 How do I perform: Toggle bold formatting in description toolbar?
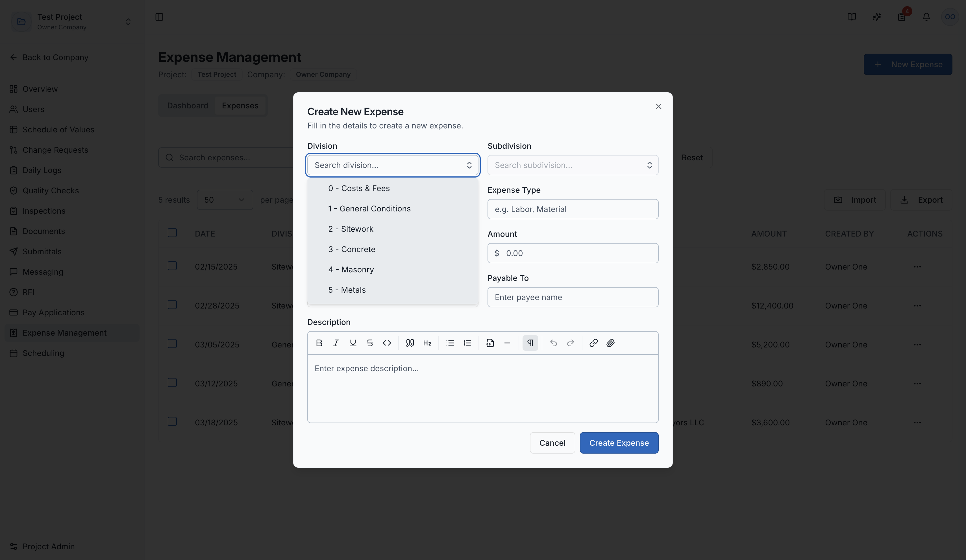tap(319, 343)
